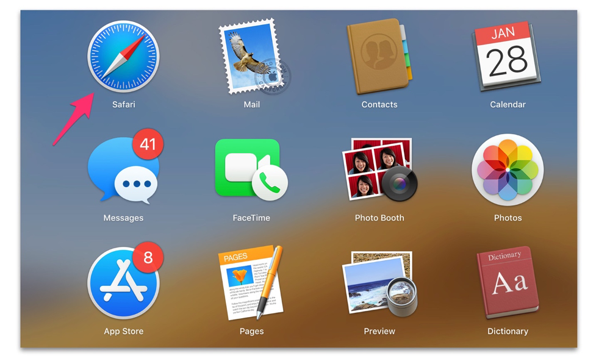Launch FaceTime via the green camera icon
Viewport: 596px width, 364px height.
(251, 170)
